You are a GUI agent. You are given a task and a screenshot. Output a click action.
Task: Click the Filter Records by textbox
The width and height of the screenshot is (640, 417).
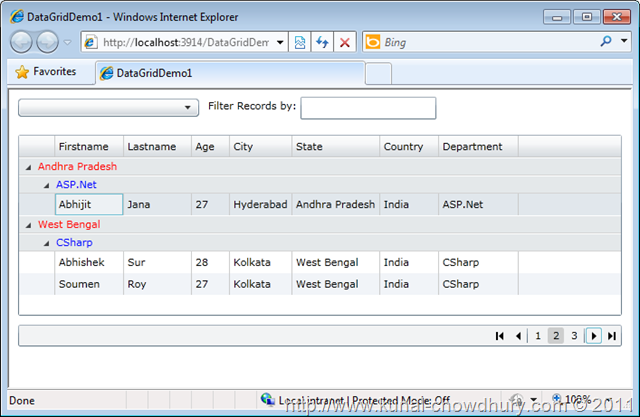pos(368,108)
